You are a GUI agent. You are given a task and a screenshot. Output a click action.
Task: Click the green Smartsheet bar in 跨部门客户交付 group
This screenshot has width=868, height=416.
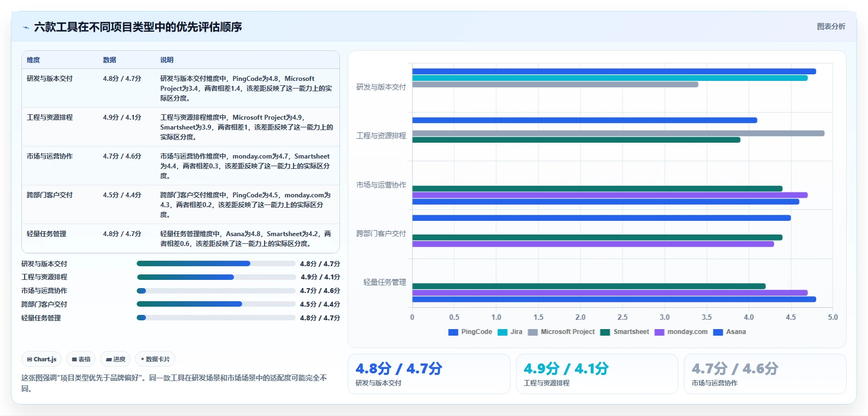(597, 237)
